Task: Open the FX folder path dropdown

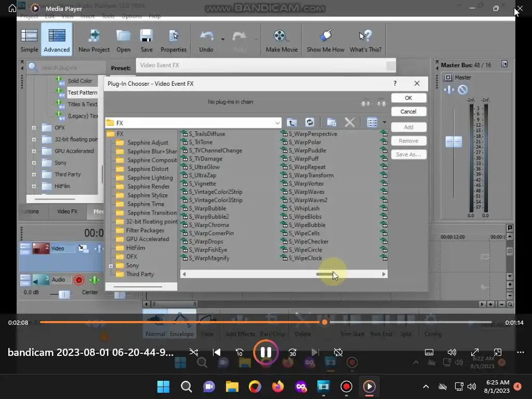Action: (277, 123)
